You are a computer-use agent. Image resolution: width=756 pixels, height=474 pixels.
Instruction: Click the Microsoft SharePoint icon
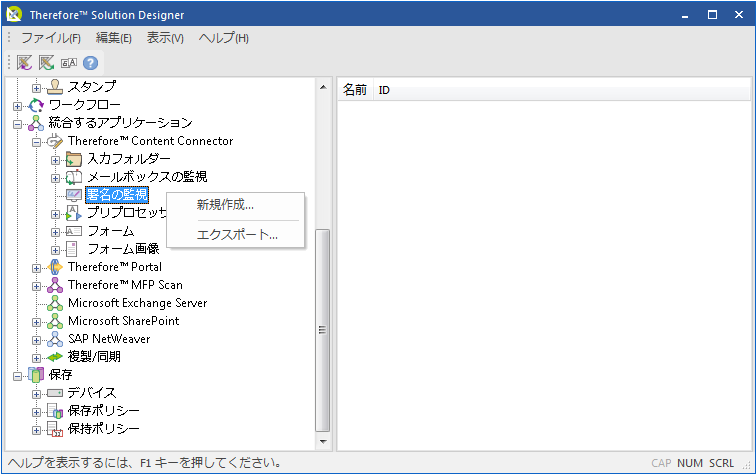coord(55,321)
